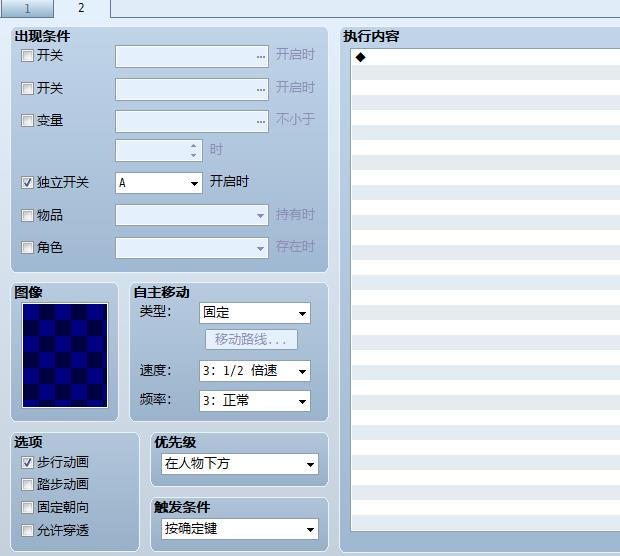This screenshot has height=556, width=620.
Task: Switch to event page tab 1
Action: (27, 8)
